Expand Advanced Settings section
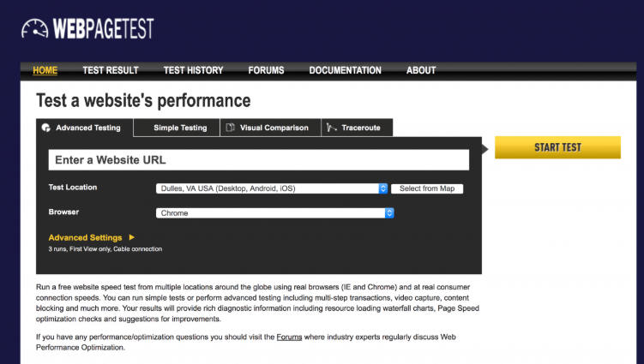644x364 pixels. coord(92,237)
